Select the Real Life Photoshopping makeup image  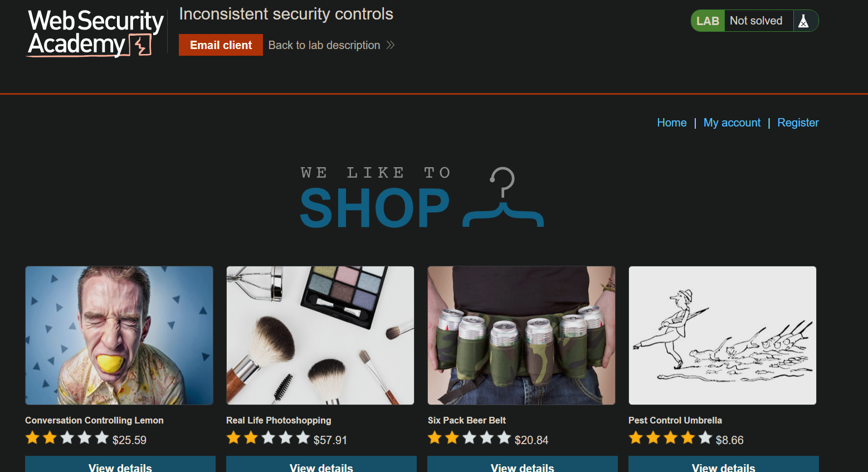coord(320,335)
